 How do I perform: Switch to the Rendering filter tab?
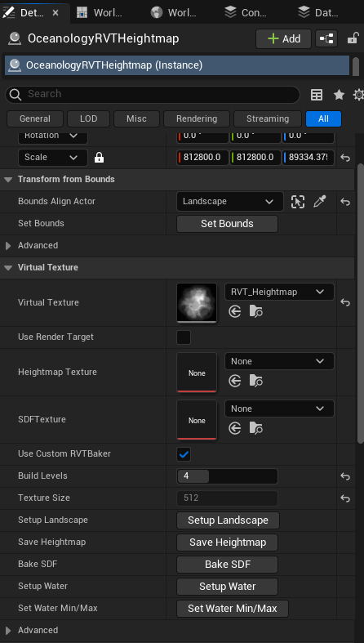[197, 119]
